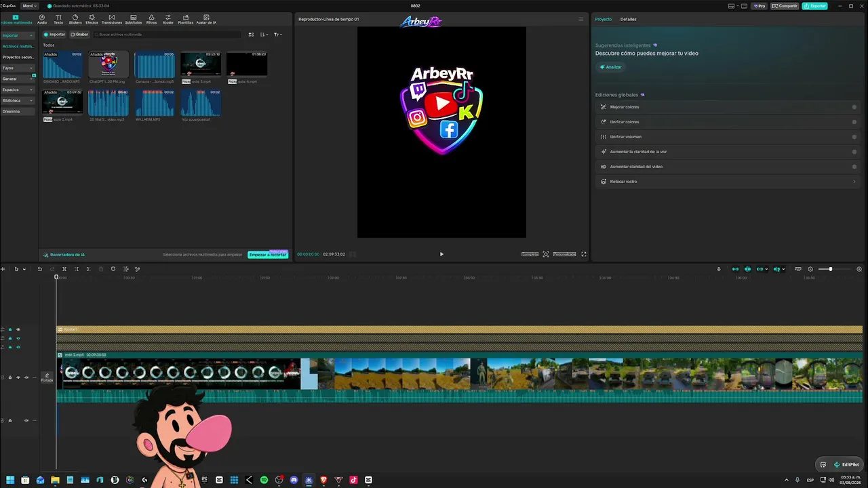Open the Efectos tab
The height and width of the screenshot is (488, 868).
(92, 19)
